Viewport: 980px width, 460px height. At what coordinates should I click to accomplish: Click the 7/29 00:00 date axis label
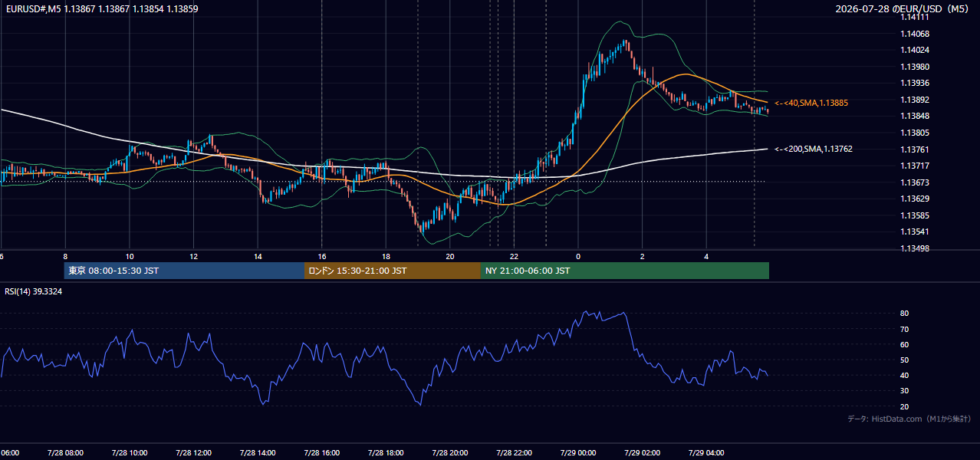click(578, 452)
